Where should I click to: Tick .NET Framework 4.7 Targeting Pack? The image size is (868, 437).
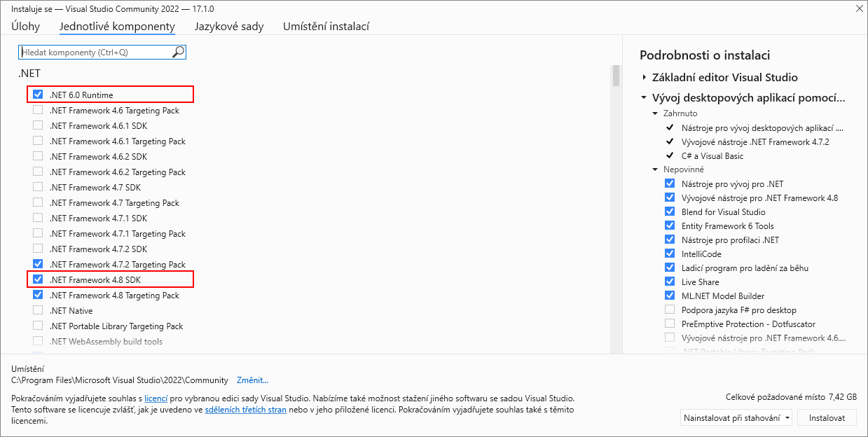pos(38,202)
